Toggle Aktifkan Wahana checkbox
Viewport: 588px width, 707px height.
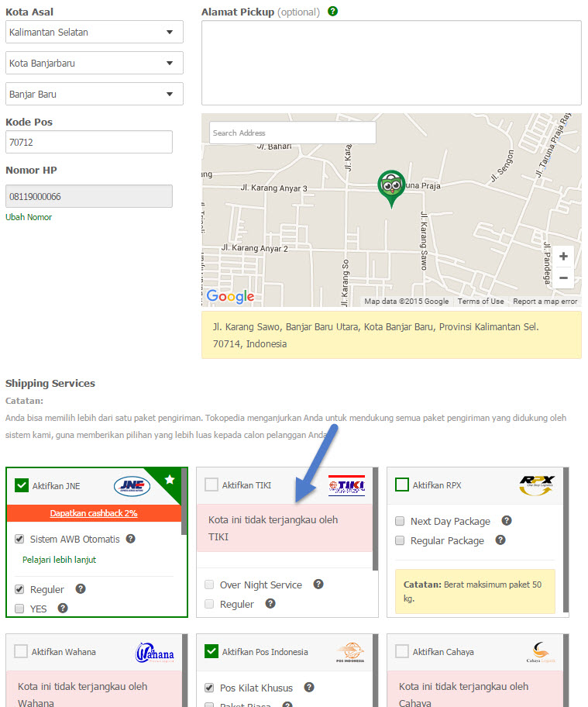[21, 651]
